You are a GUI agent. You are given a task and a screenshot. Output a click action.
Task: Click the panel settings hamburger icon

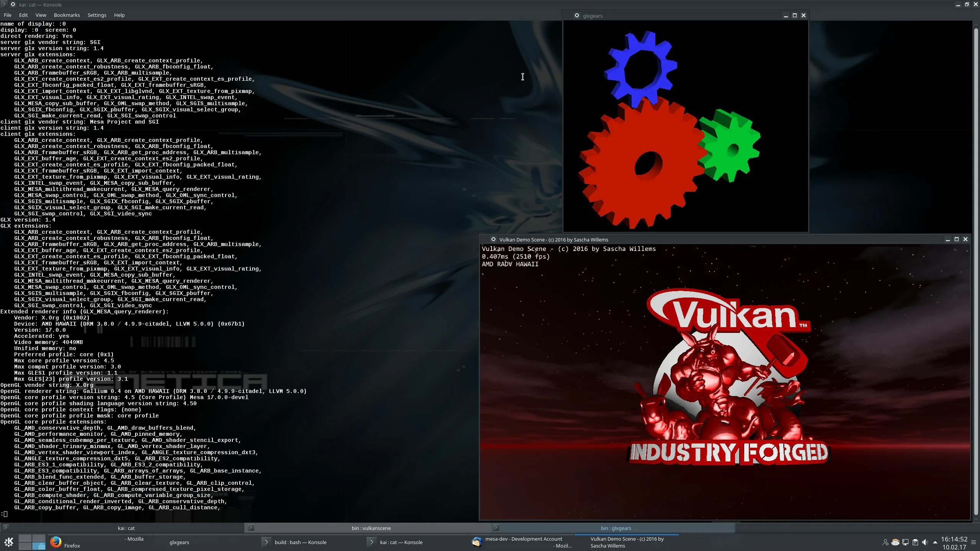973,542
